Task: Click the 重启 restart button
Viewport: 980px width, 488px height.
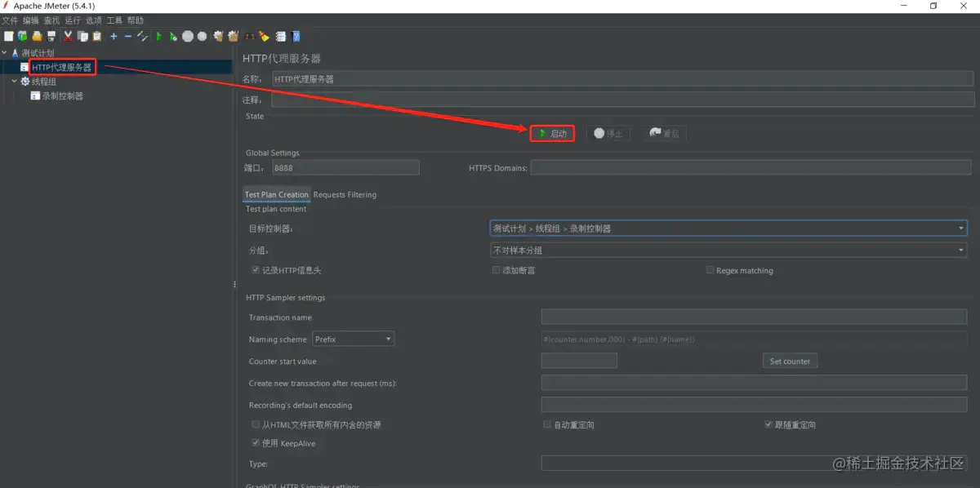Action: coord(664,133)
